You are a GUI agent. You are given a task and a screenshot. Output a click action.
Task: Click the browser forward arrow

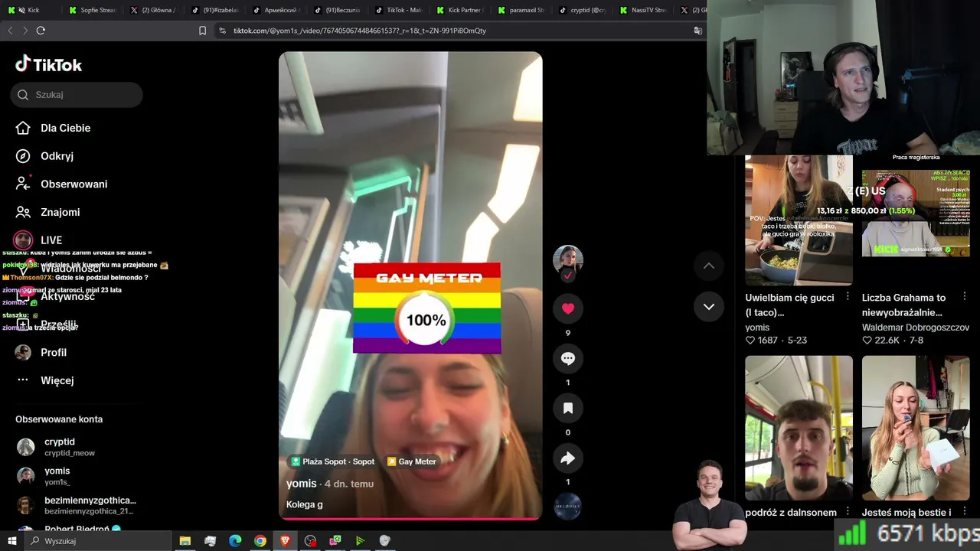click(x=24, y=31)
